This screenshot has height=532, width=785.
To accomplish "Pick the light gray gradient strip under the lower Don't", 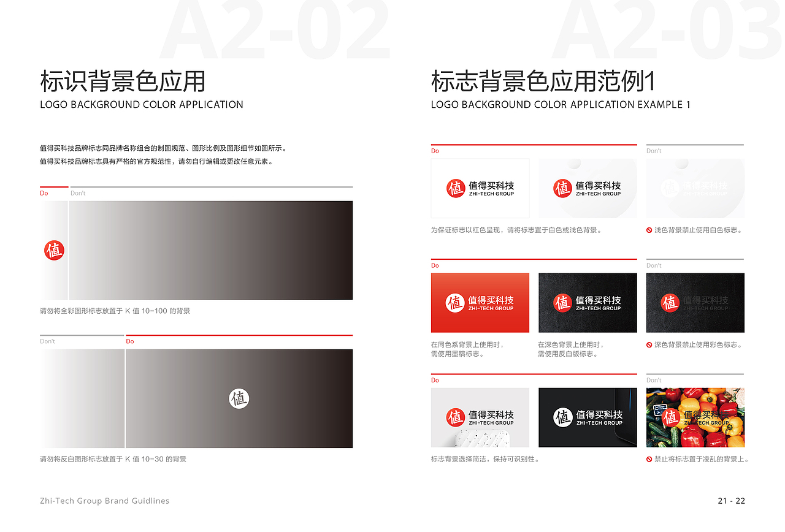I will tap(82, 398).
